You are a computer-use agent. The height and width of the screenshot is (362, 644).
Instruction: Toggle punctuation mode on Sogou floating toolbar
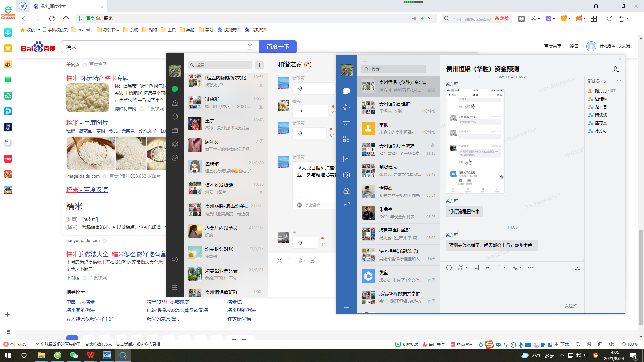click(x=505, y=345)
